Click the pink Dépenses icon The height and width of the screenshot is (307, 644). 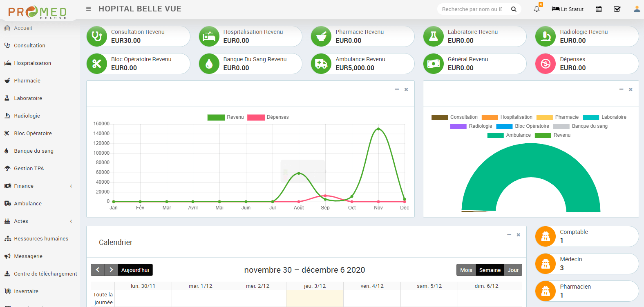546,64
